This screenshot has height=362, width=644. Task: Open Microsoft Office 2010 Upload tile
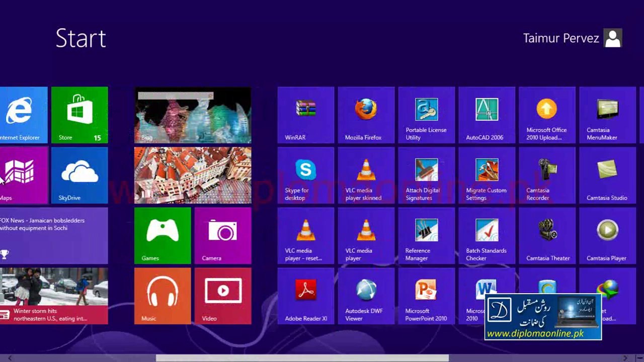(x=547, y=115)
